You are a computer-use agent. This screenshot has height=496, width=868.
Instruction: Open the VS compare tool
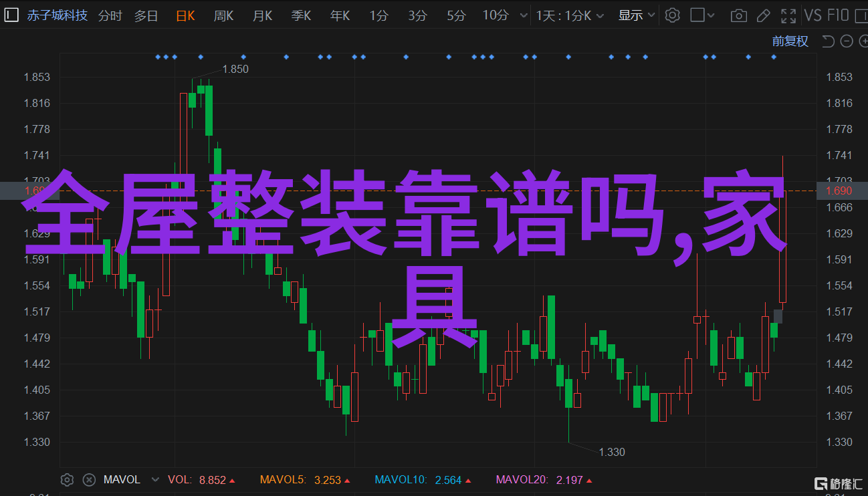812,15
